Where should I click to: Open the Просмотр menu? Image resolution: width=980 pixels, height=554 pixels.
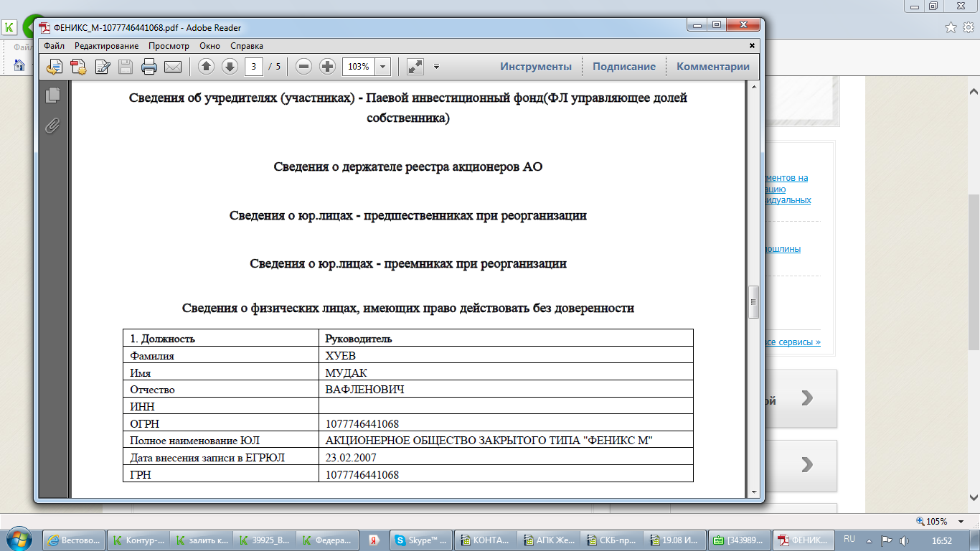click(169, 46)
